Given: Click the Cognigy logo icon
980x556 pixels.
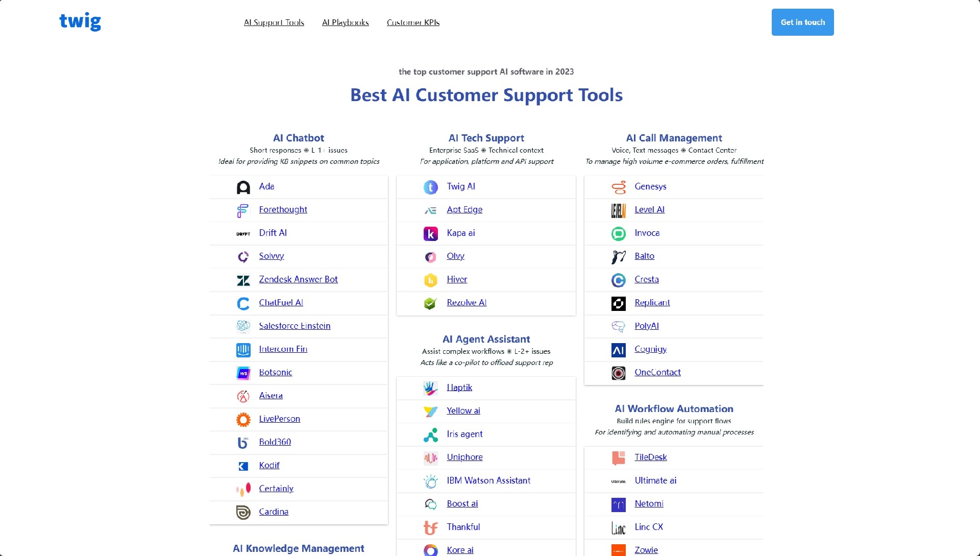Looking at the screenshot, I should pyautogui.click(x=619, y=350).
